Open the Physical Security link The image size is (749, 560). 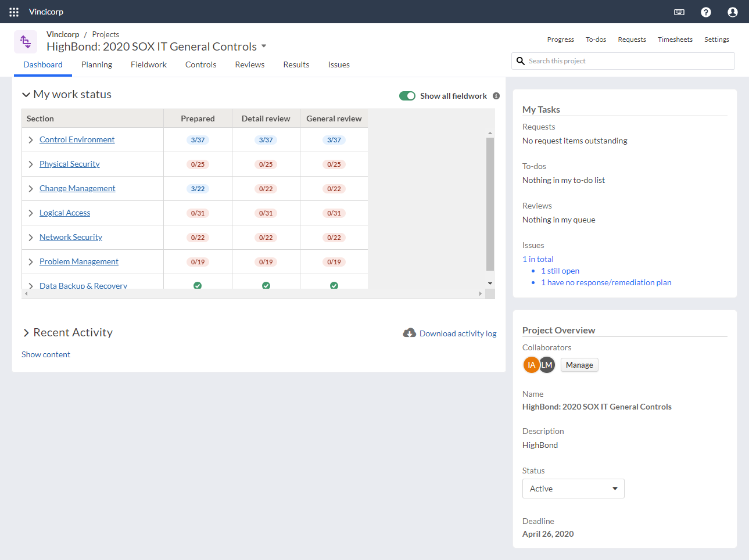tap(70, 164)
